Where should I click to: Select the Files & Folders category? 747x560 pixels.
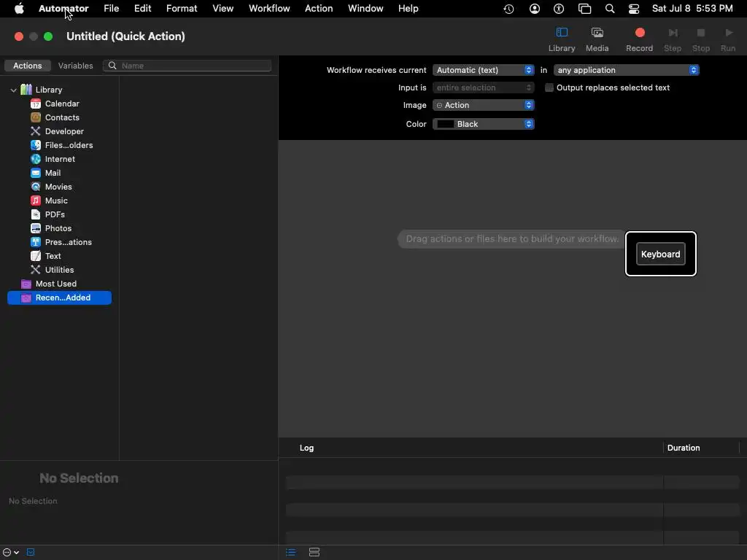point(61,145)
